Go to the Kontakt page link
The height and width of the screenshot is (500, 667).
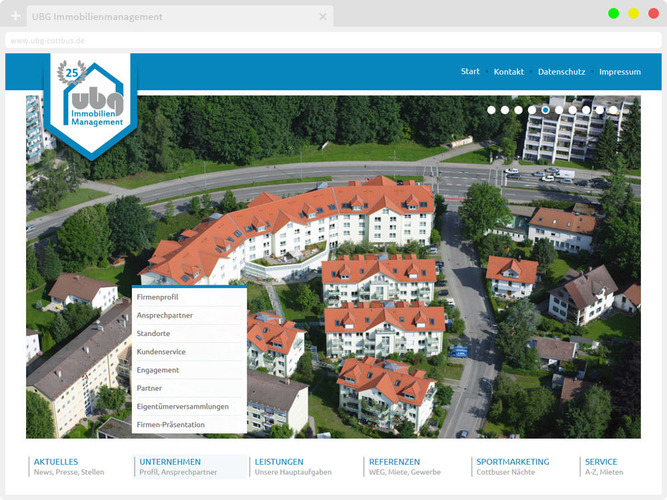509,72
